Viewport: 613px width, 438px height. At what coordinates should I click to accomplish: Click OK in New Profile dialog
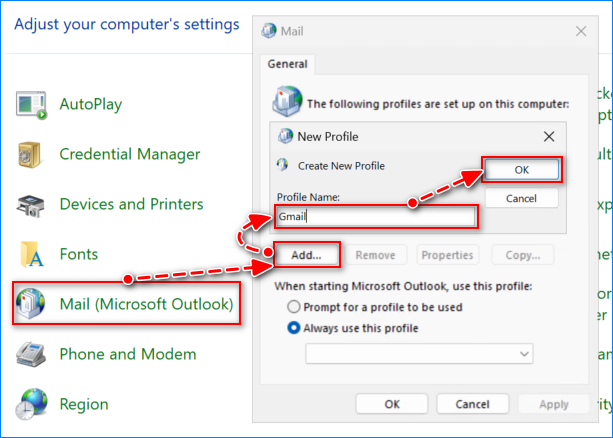521,170
